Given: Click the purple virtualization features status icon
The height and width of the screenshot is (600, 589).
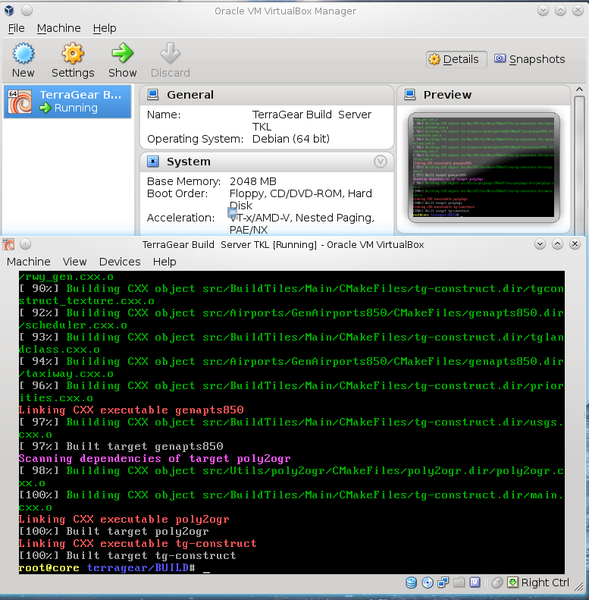Looking at the screenshot, I should coord(475,582).
